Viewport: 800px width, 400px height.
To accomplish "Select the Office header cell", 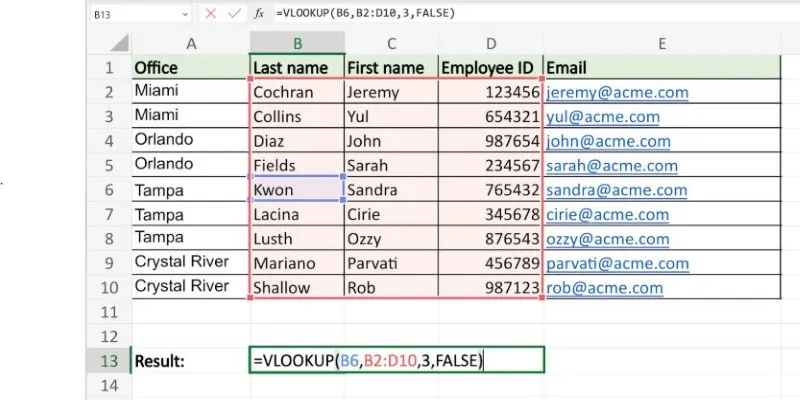I will click(x=191, y=67).
